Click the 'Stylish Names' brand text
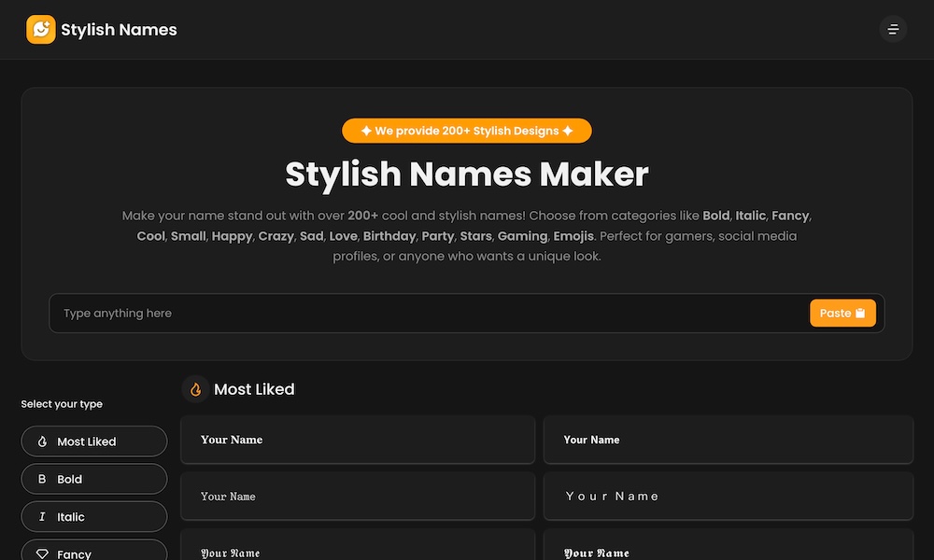 [x=119, y=30]
